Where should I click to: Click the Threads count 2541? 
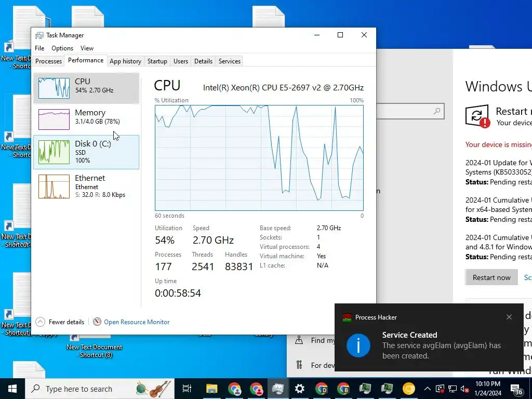pos(203,267)
